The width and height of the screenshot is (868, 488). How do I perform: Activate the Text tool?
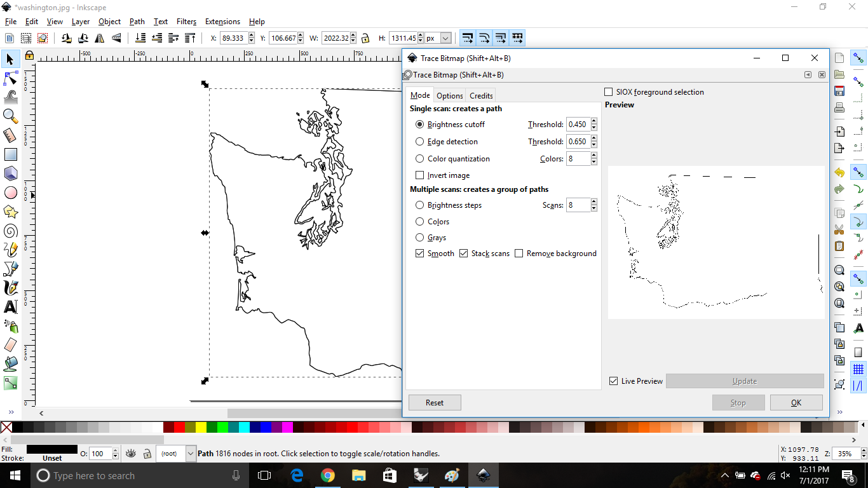pyautogui.click(x=10, y=307)
